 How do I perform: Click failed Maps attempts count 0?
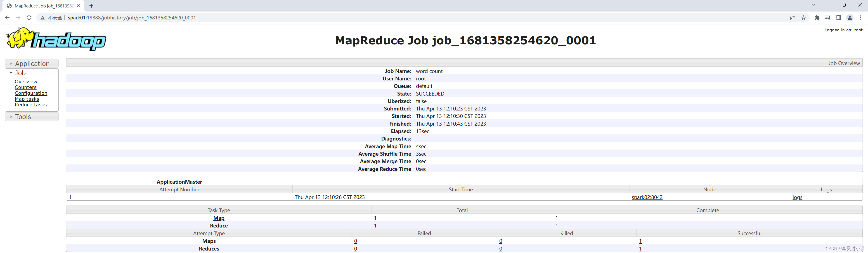click(x=355, y=241)
